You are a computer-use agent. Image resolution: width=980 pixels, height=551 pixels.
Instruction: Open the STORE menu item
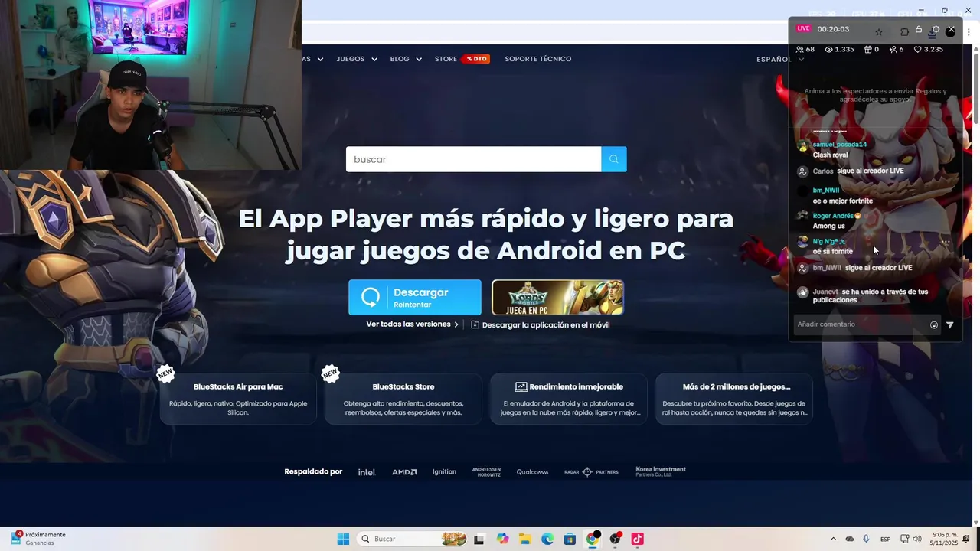446,59
